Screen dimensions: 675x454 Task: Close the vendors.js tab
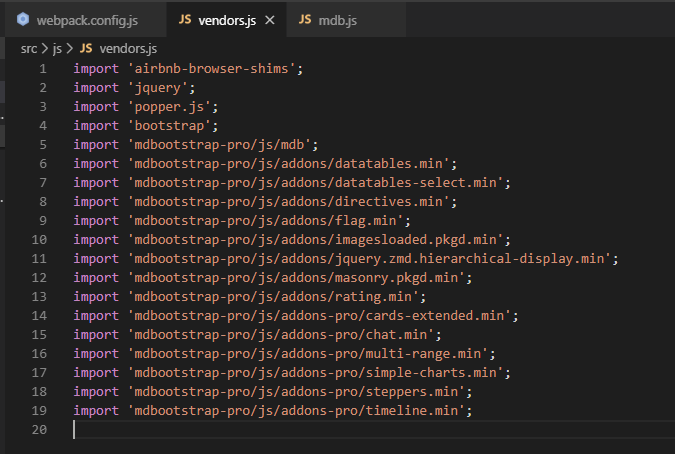pyautogui.click(x=270, y=20)
